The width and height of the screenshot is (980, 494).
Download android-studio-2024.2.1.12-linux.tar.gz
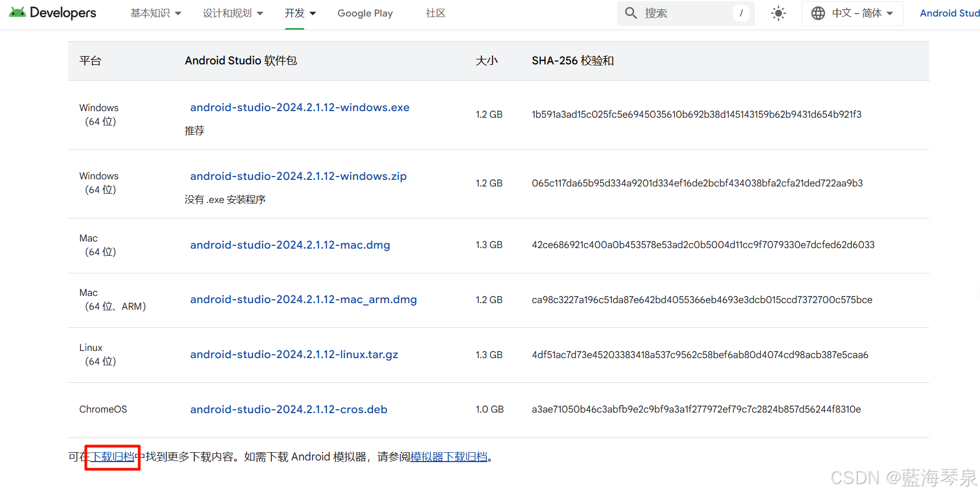click(294, 354)
